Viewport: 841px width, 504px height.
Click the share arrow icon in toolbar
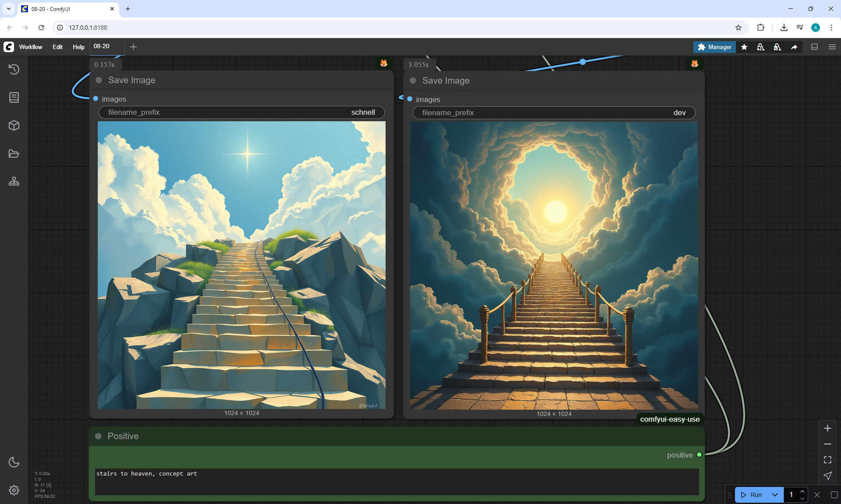point(794,47)
